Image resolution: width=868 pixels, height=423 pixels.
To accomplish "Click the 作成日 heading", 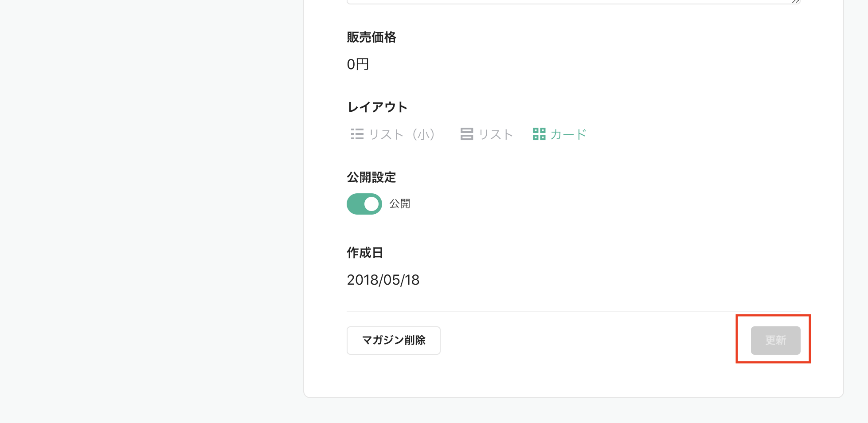I will click(x=365, y=253).
